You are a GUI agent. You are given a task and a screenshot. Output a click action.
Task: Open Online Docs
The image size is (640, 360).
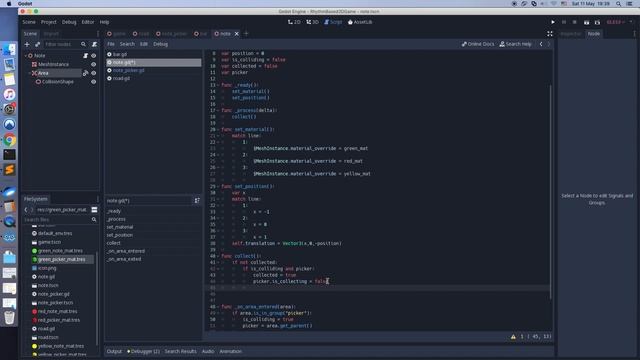478,44
